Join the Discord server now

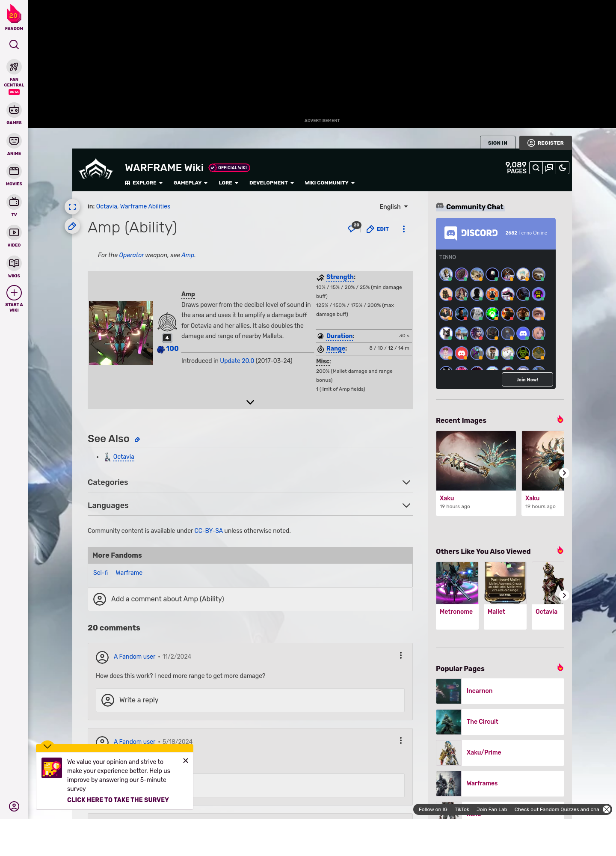tap(527, 380)
